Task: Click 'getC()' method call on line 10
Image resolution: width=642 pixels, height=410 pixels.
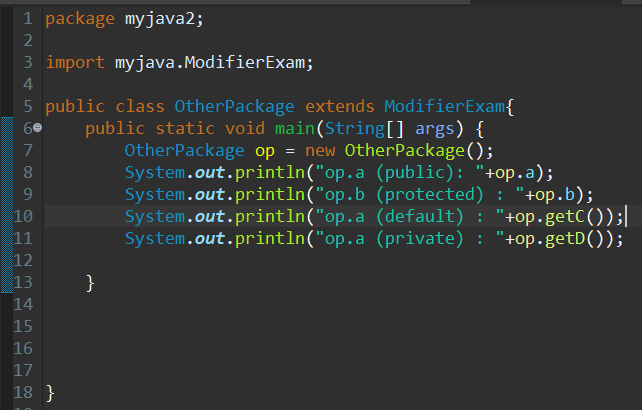Action: pos(575,217)
